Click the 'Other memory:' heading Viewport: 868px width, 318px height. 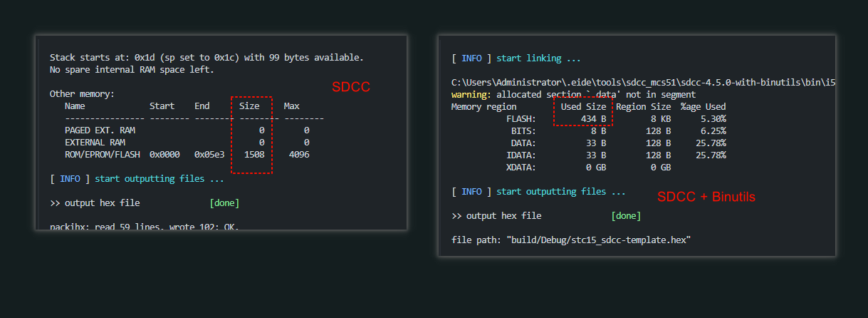pyautogui.click(x=82, y=94)
